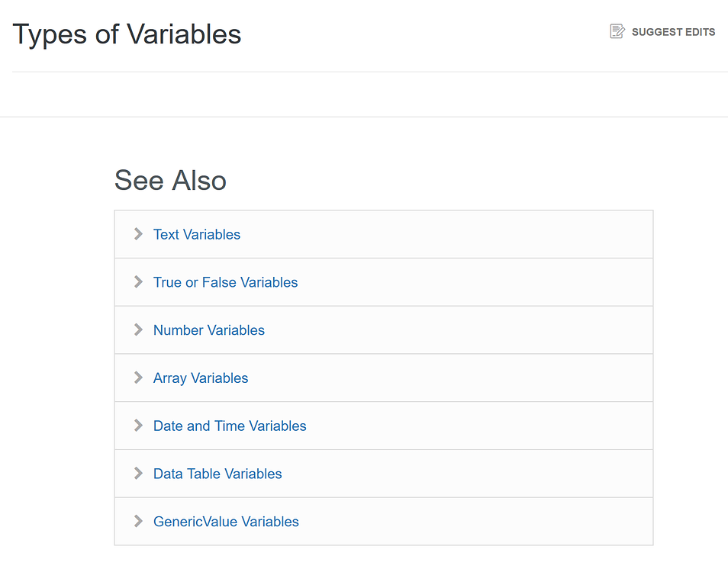Click SUGGEST EDITS at the top right
The height and width of the screenshot is (572, 728).
[x=673, y=32]
